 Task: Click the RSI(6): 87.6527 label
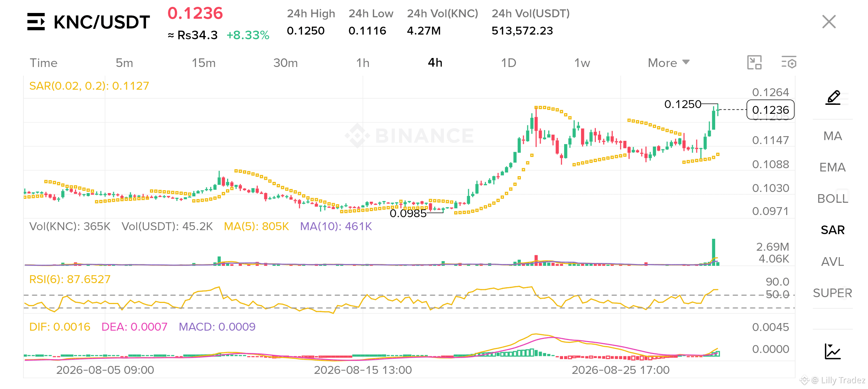coord(70,280)
